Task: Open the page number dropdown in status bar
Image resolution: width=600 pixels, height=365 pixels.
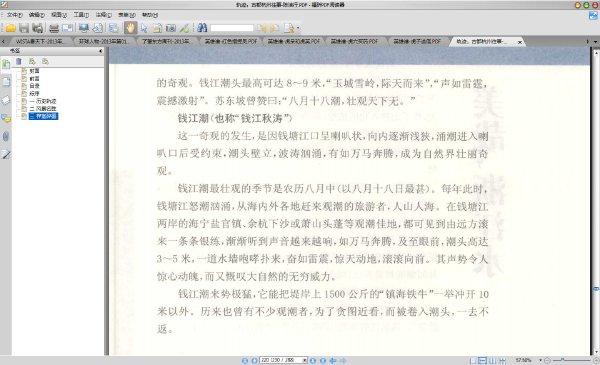Action: pyautogui.click(x=305, y=360)
